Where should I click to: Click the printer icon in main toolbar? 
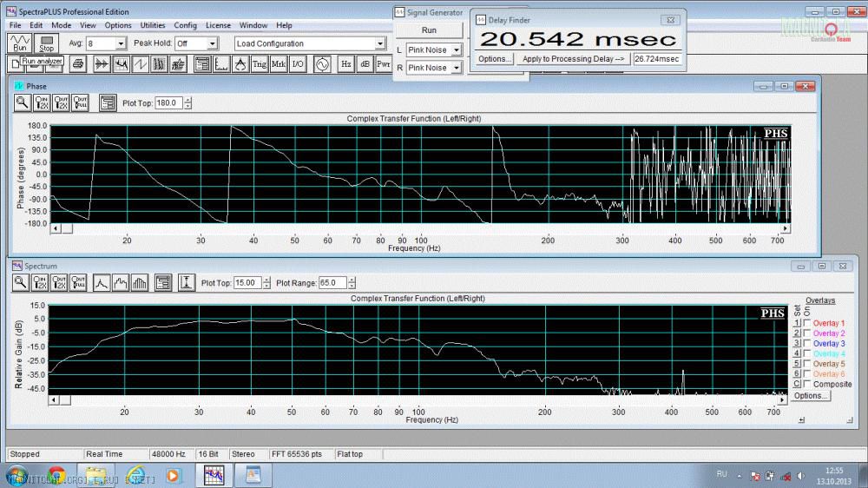[x=78, y=64]
